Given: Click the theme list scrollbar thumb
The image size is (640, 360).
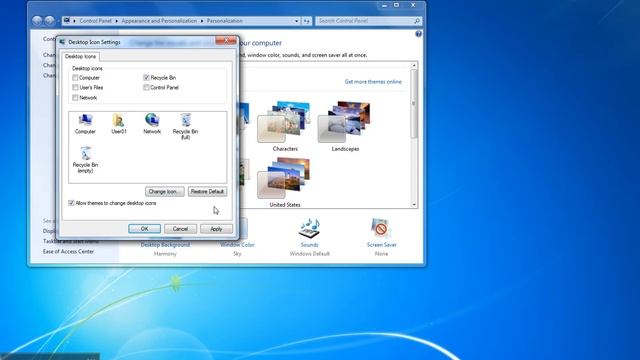Looking at the screenshot, I should coord(414,104).
